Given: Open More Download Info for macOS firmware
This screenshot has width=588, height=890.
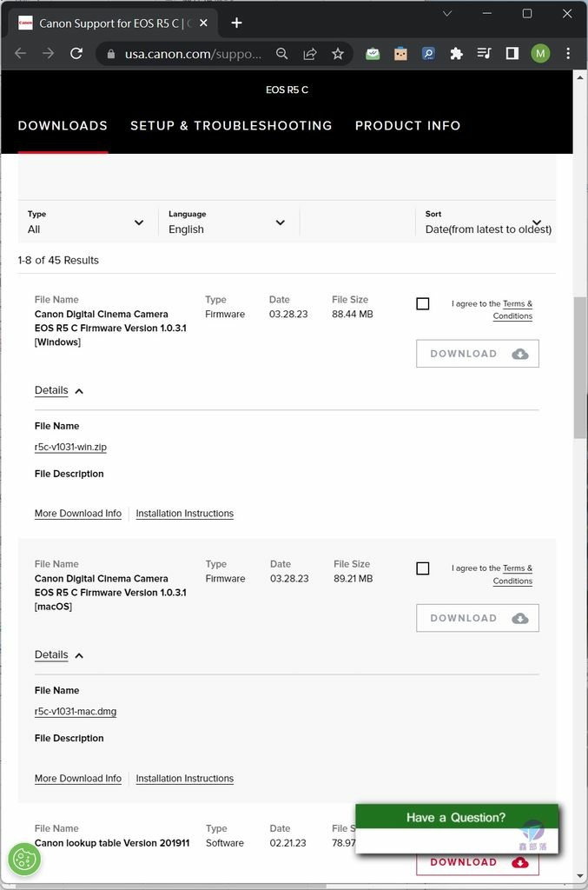Looking at the screenshot, I should point(77,778).
